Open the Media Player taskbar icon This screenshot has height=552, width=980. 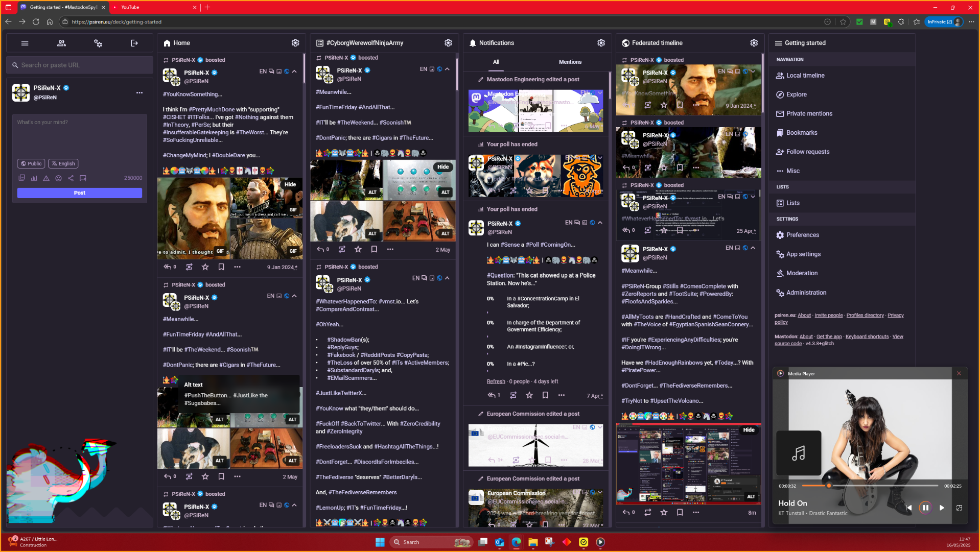point(600,542)
